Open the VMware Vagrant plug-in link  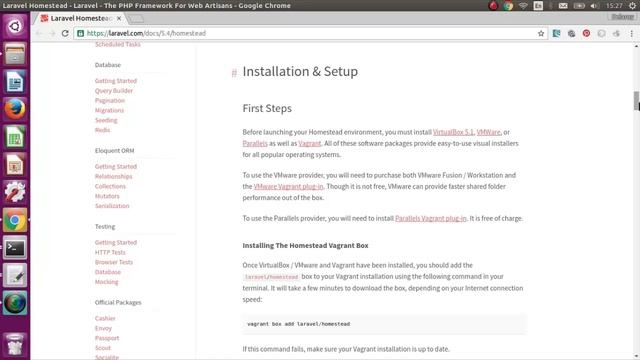tap(288, 187)
